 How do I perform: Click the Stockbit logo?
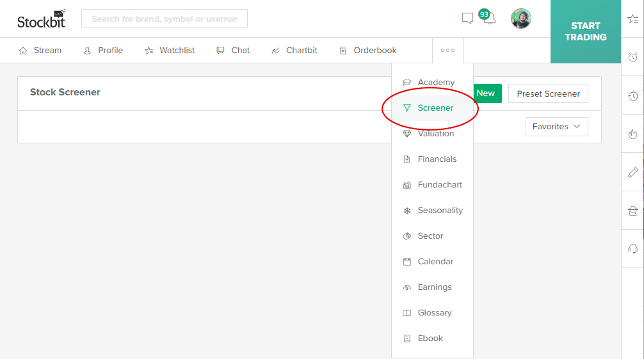coord(41,19)
